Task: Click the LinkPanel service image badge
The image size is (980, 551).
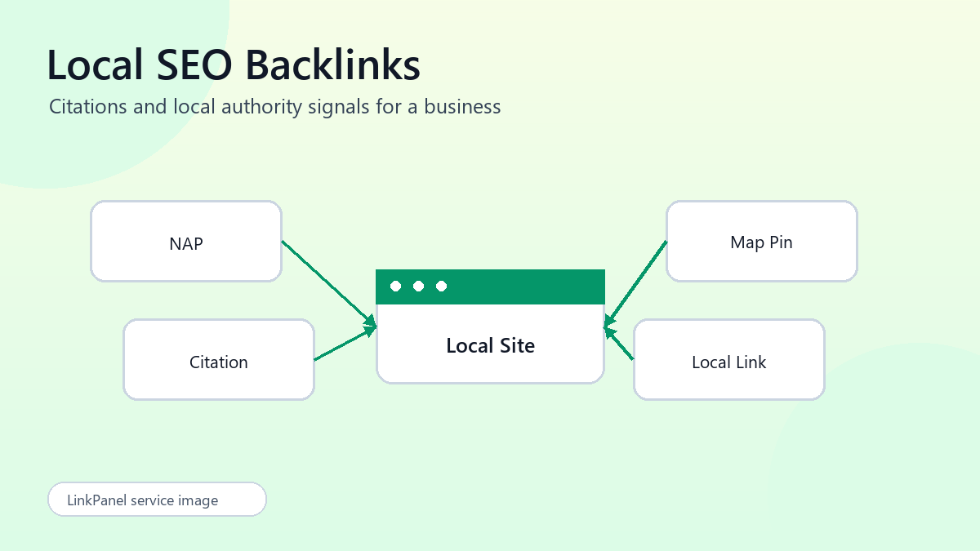Action: (x=158, y=500)
